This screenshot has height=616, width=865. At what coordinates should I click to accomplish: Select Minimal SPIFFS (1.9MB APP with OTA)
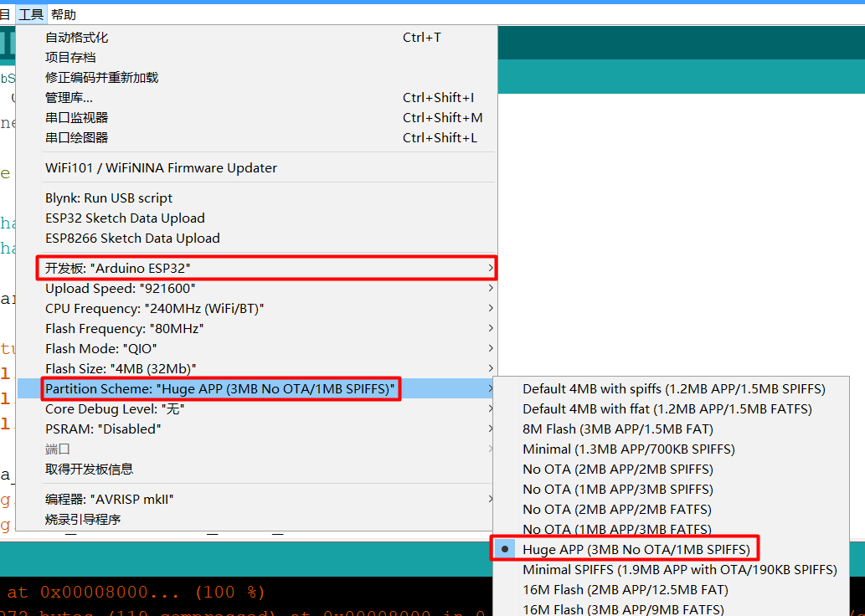pos(671,570)
